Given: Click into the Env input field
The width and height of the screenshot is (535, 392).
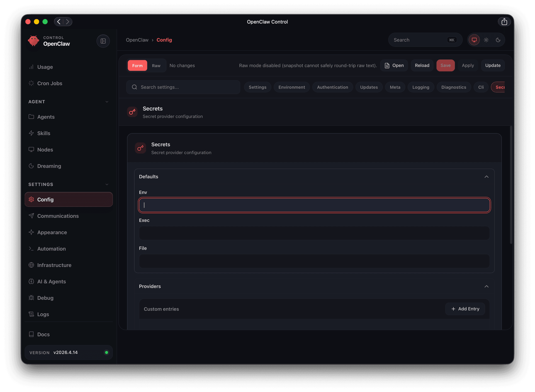Looking at the screenshot, I should coord(314,205).
